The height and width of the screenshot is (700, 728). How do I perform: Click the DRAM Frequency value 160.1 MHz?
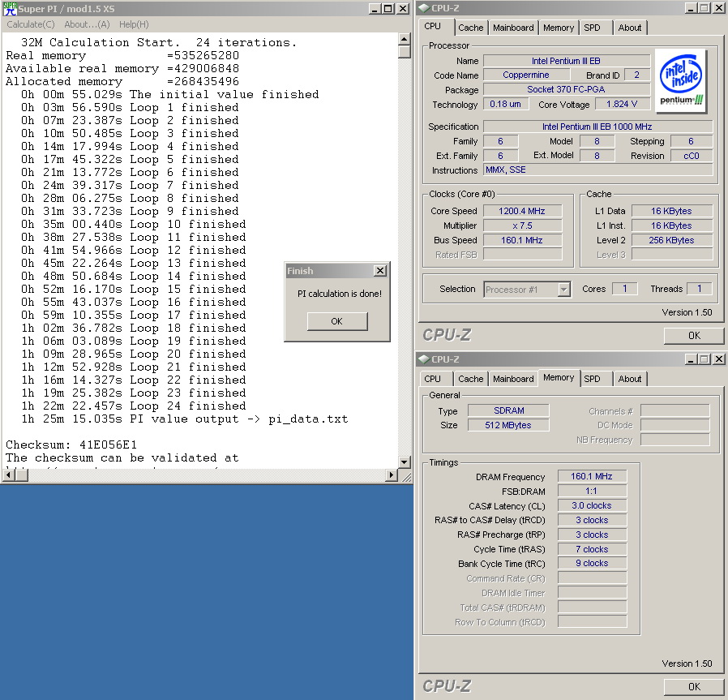(592, 476)
